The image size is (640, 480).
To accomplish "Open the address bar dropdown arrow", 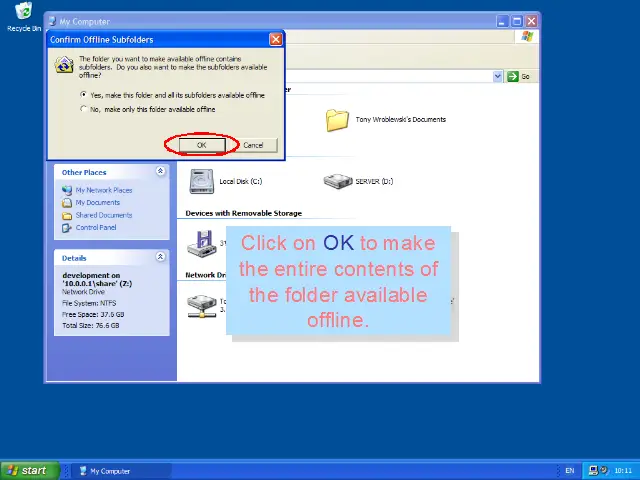I will click(498, 76).
